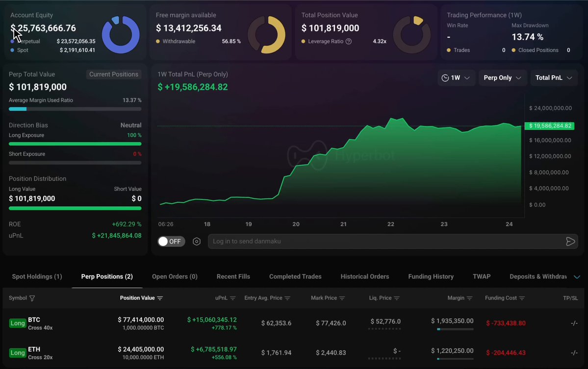
Task: Sort by Liq. Price column icon
Action: pos(397,298)
